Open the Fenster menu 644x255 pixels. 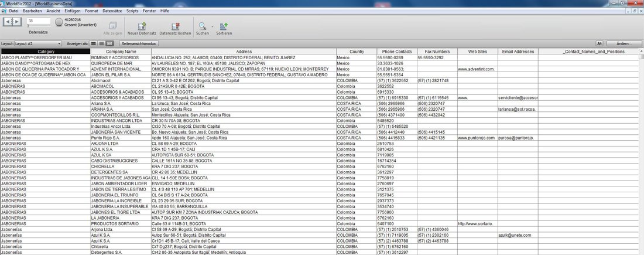click(x=149, y=11)
